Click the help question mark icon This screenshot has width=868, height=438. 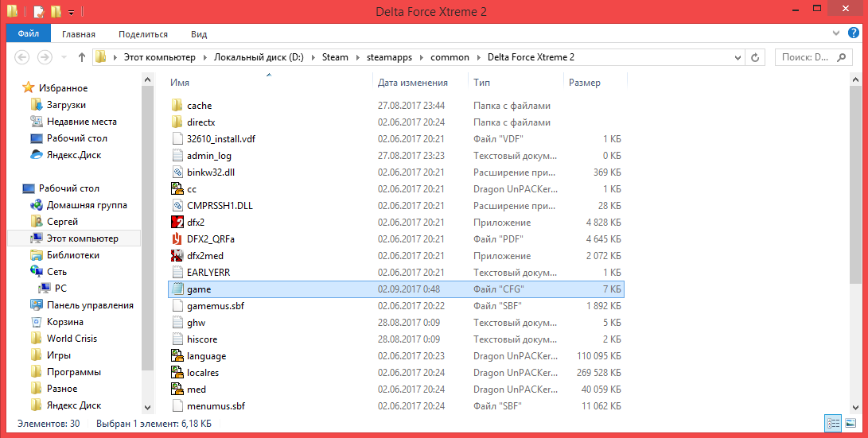(854, 33)
